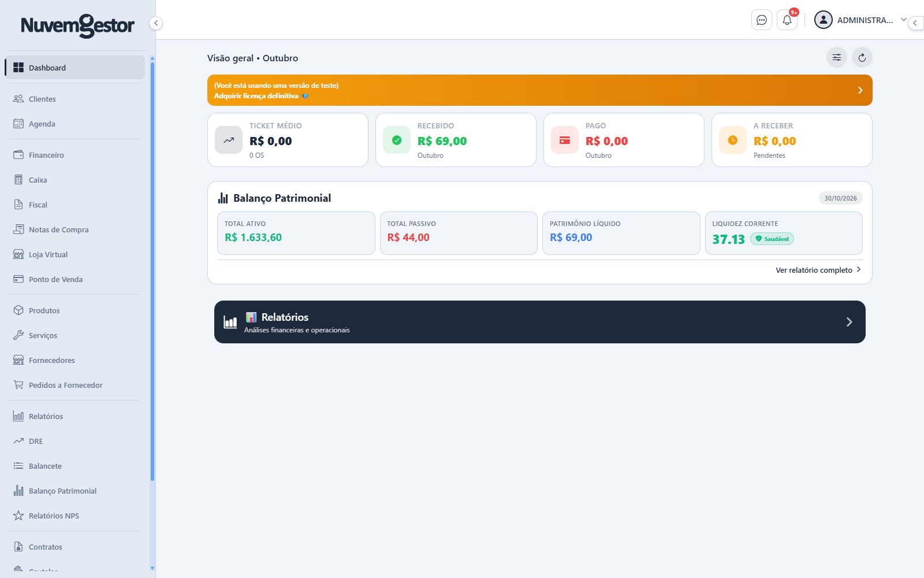Open Ver relatório completo link
Viewport: 924px width, 578px height.
click(x=818, y=270)
